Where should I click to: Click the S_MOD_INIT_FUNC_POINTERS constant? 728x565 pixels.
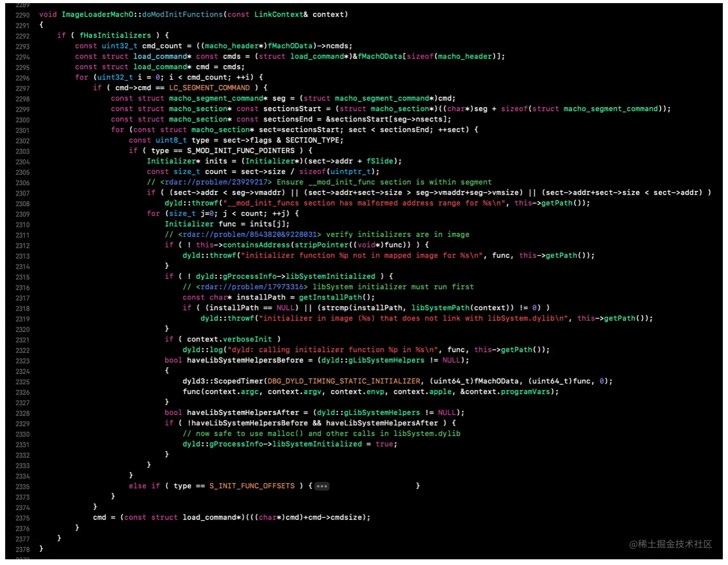click(x=241, y=151)
